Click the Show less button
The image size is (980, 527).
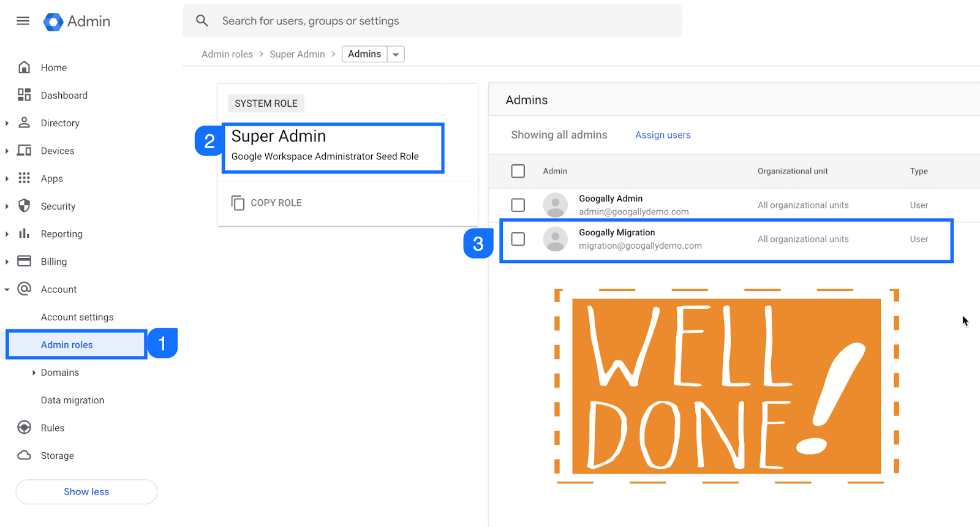click(86, 491)
